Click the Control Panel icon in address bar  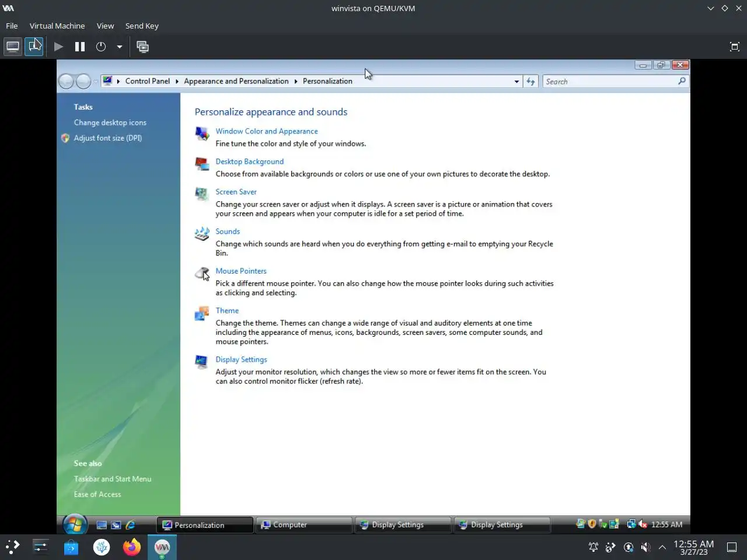[107, 81]
